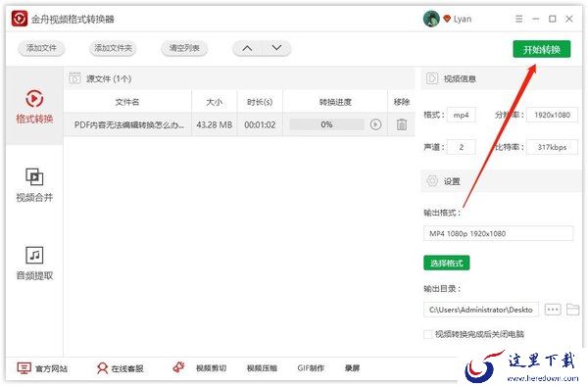This screenshot has height=386, width=588.
Task: Click the 文件名 column header
Action: click(127, 102)
